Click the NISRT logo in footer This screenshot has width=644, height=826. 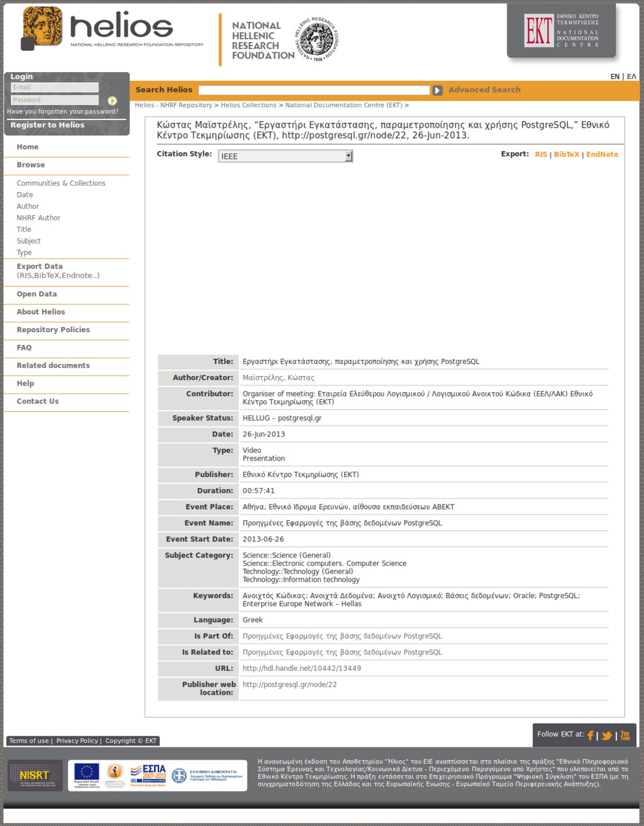pos(35,776)
